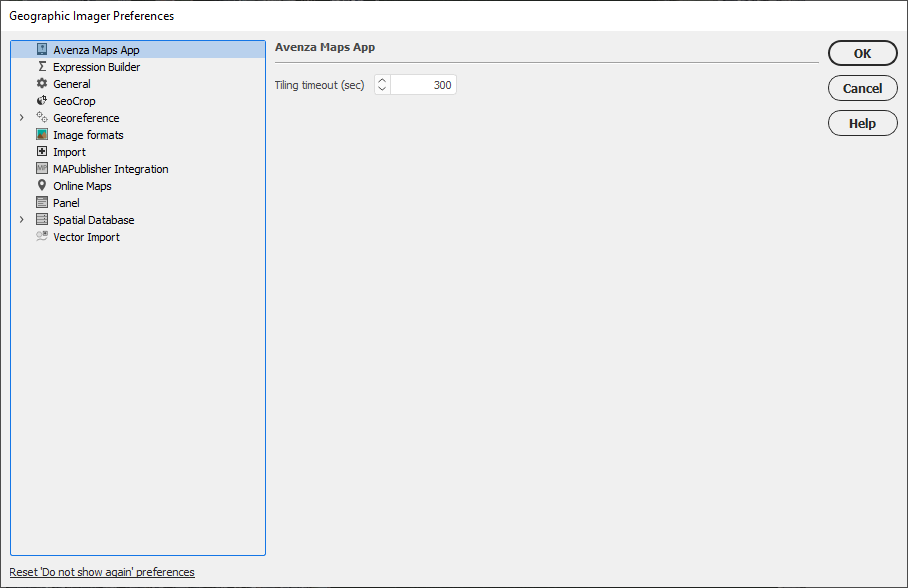Open Help for preferences
This screenshot has height=588, width=908.
point(862,123)
